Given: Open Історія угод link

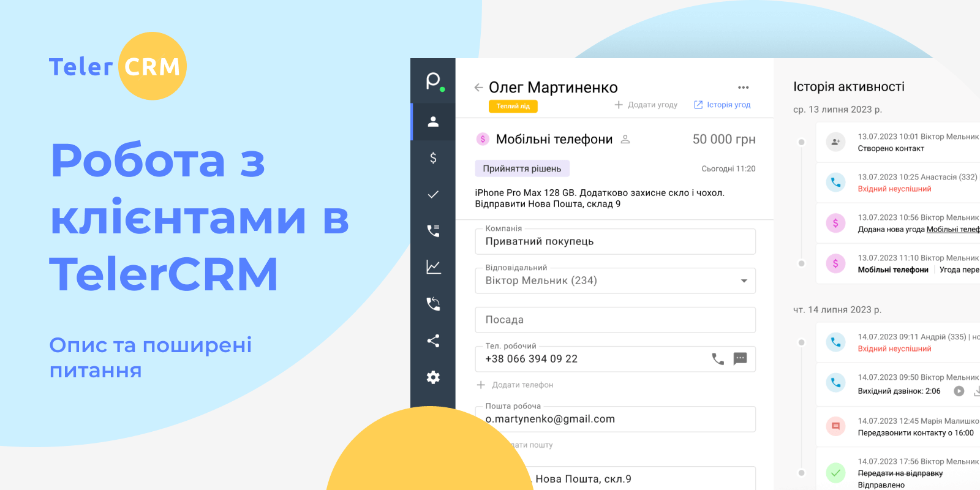Looking at the screenshot, I should click(722, 105).
